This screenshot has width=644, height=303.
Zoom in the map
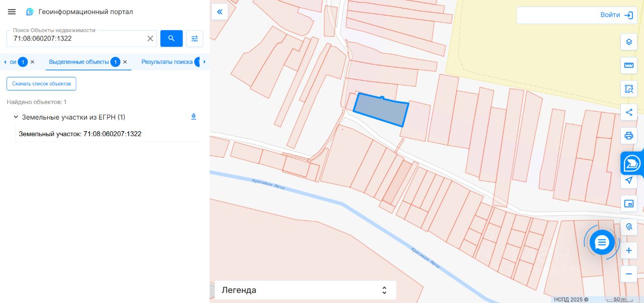click(629, 250)
